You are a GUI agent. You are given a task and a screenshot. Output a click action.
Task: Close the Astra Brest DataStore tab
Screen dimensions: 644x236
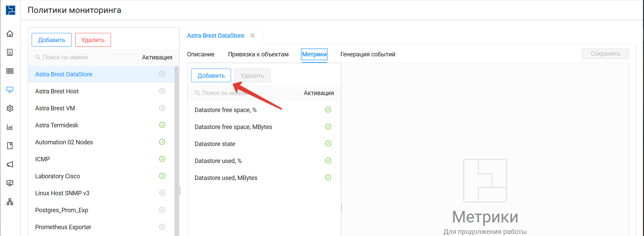252,36
